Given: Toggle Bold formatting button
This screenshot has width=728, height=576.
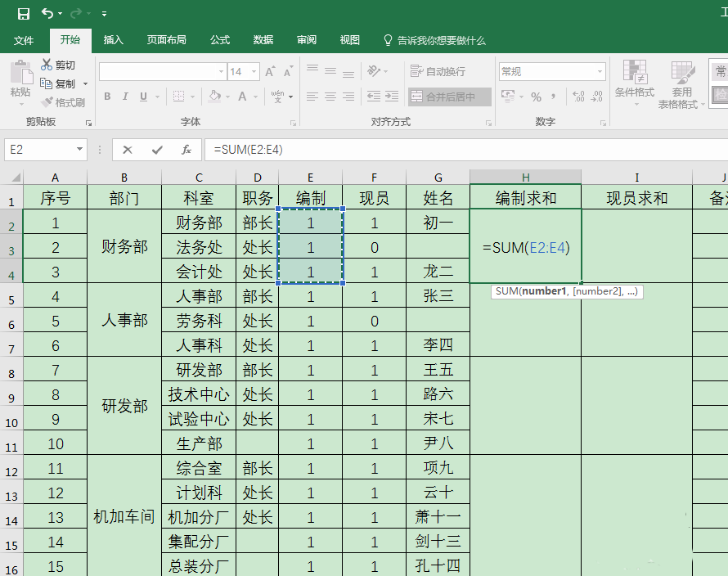Looking at the screenshot, I should pyautogui.click(x=107, y=97).
